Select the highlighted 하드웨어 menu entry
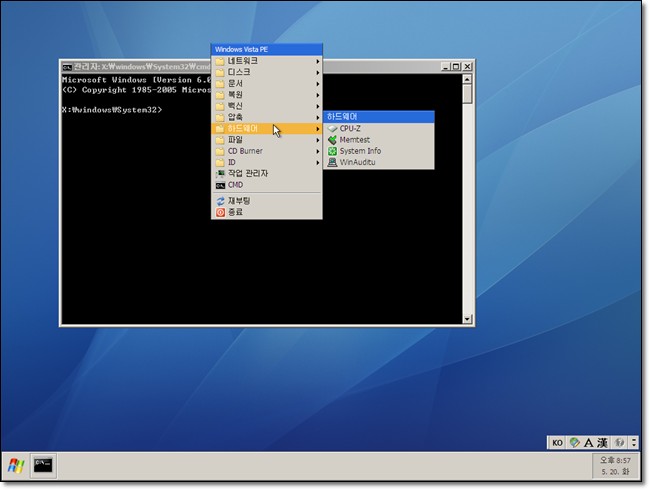 267,129
